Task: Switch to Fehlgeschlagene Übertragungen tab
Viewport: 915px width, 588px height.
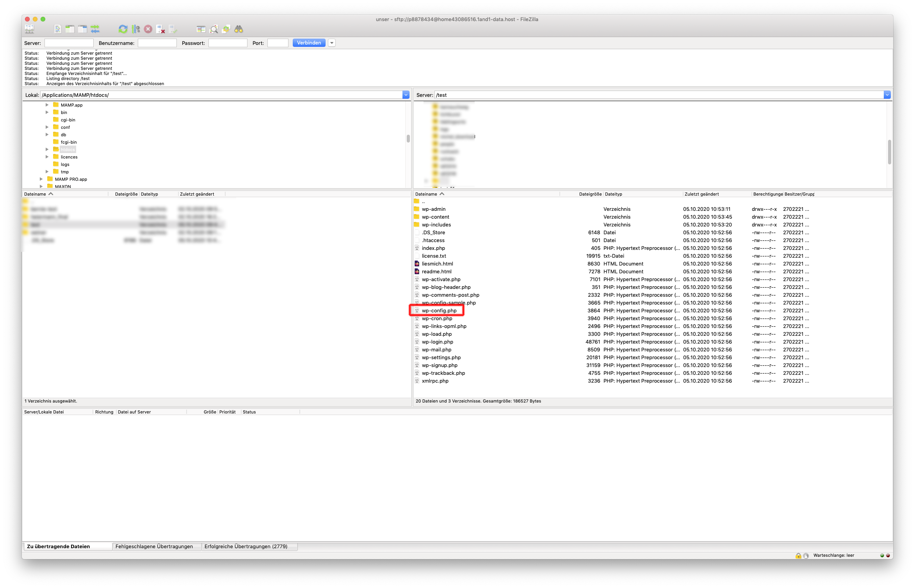Action: pos(154,546)
